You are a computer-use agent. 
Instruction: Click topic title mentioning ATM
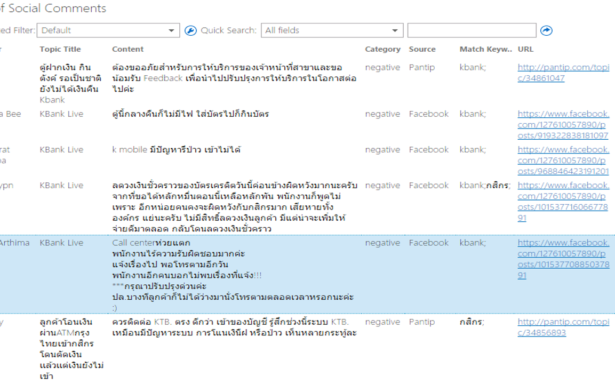pos(71,349)
